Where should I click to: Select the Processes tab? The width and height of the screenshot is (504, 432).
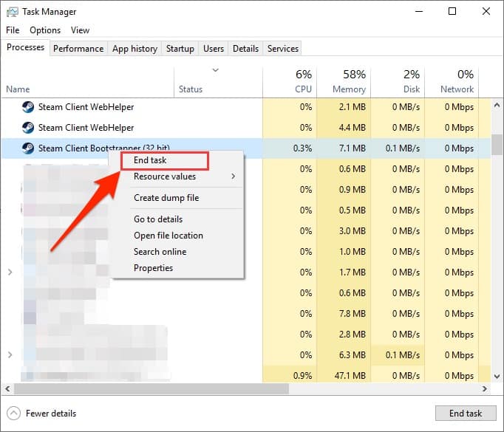click(25, 47)
